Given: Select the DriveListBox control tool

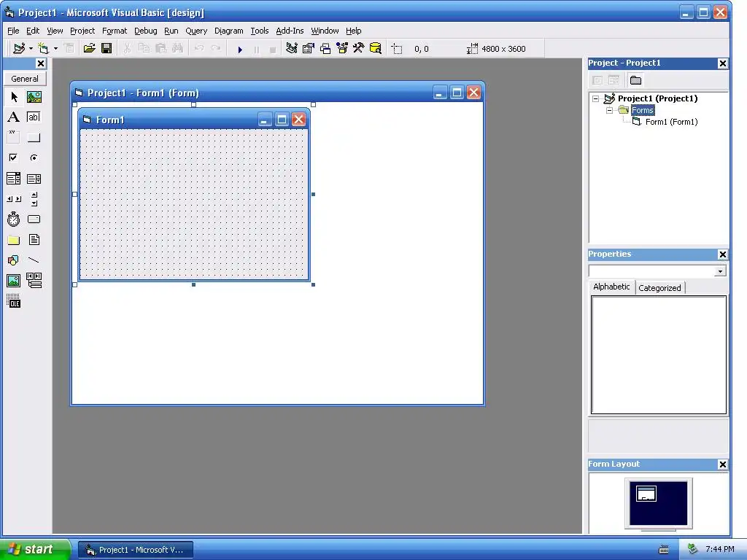Looking at the screenshot, I should click(34, 219).
